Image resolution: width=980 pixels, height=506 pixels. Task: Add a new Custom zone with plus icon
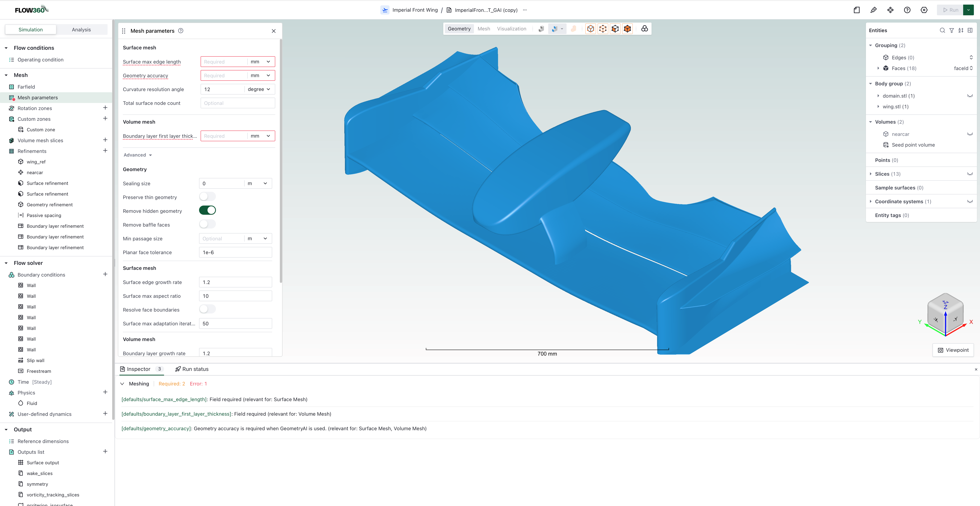(105, 119)
